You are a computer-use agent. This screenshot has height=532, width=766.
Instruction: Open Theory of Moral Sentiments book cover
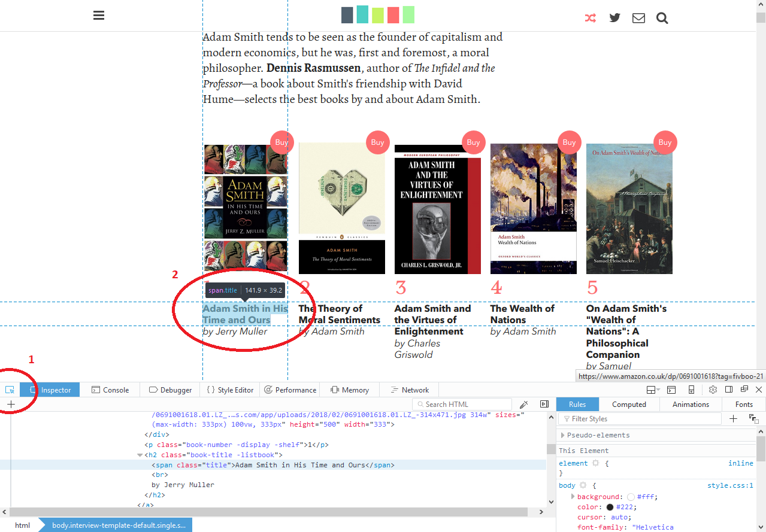[x=341, y=209]
